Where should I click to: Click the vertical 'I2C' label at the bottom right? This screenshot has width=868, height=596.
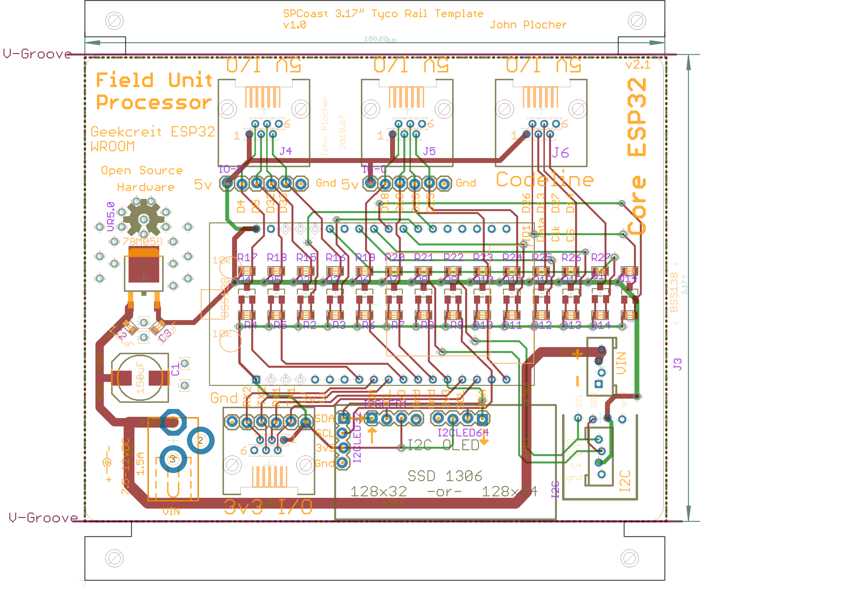coord(625,481)
